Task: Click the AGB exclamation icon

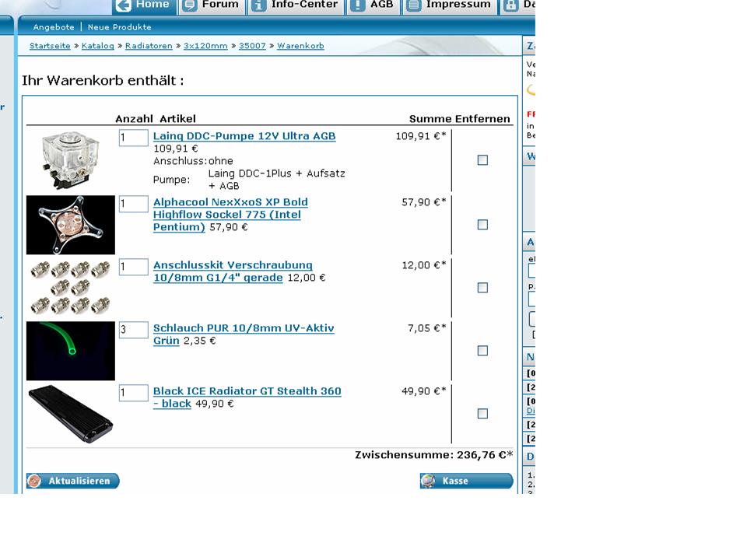Action: (358, 5)
